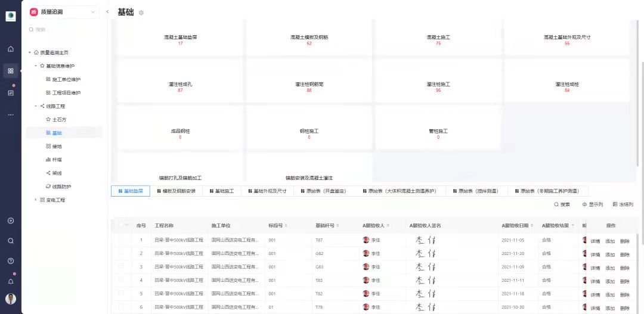This screenshot has width=644, height=314.
Task: Switch to the 原始表（大体积混凝土测温养护） tab
Action: (400, 191)
